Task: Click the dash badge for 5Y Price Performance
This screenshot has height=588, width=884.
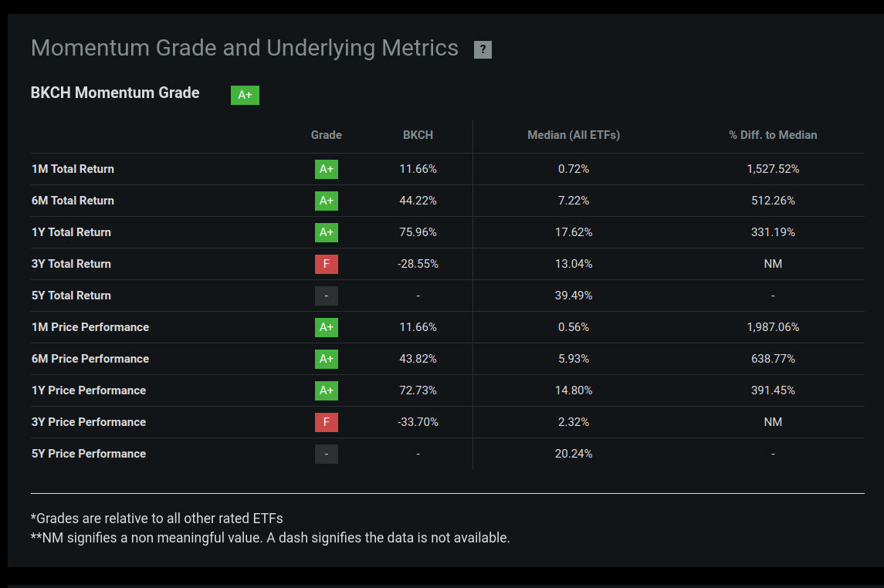Action: point(326,454)
